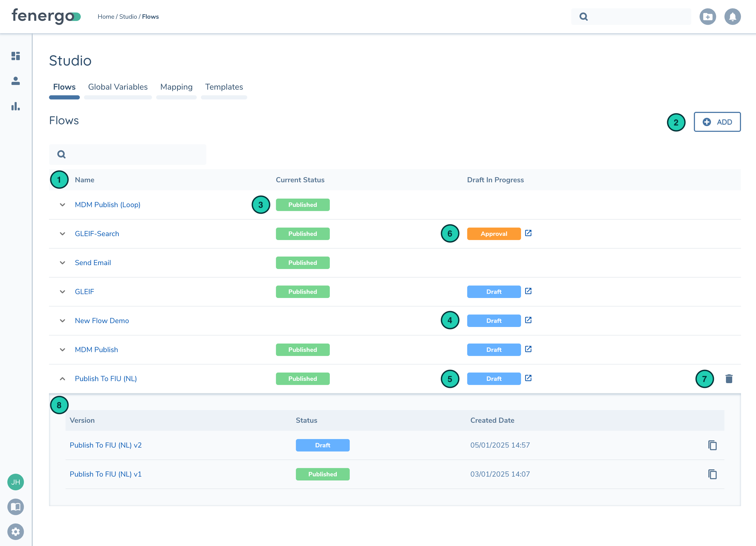Open the settings gear icon
Screen dimensions: 756x546
point(15,531)
